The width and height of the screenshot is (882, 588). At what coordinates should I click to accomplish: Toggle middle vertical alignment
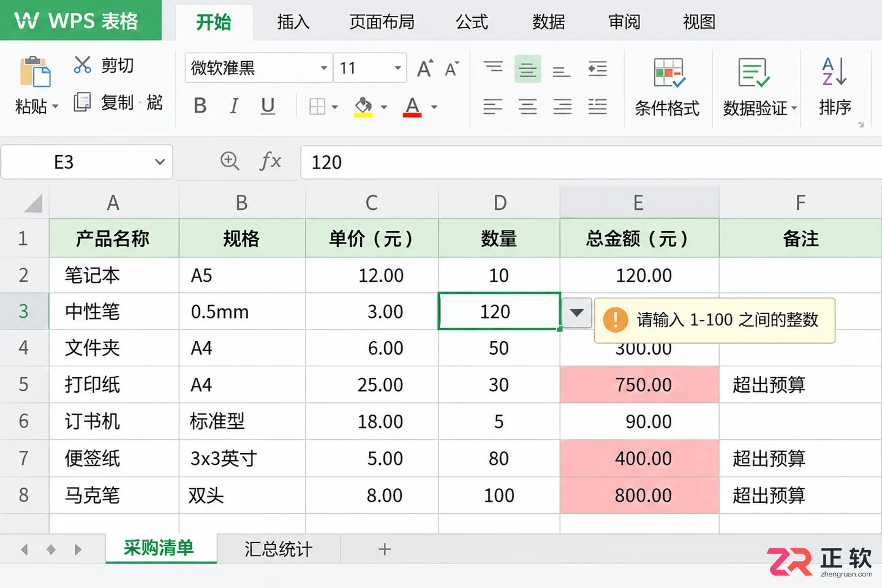528,69
